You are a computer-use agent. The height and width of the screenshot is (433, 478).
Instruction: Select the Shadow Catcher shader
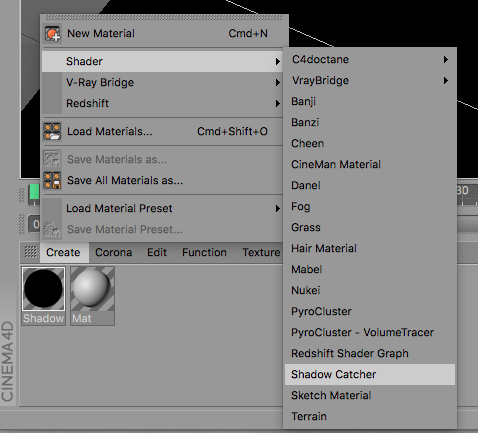pos(370,374)
